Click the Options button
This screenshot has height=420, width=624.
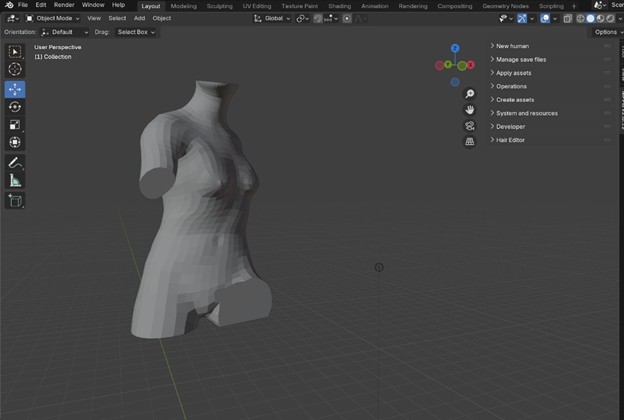tap(606, 32)
